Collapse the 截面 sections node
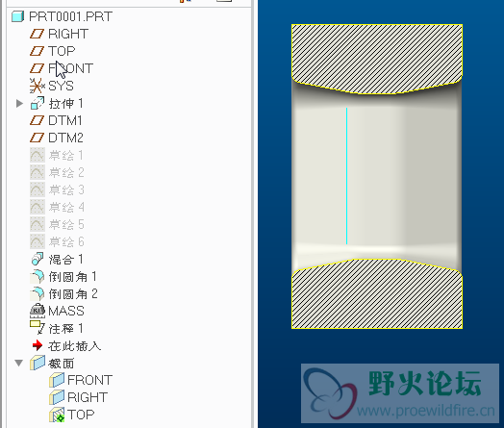 [x=19, y=364]
